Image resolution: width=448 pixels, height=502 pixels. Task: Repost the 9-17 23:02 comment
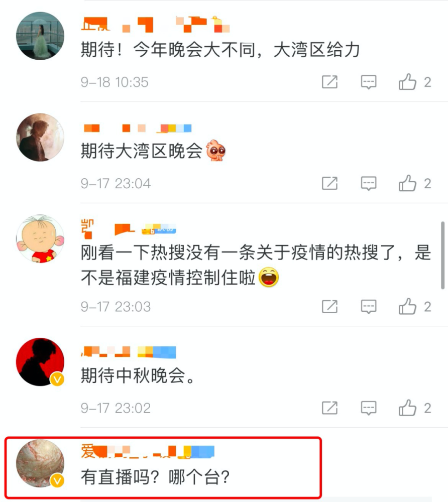[x=329, y=408]
